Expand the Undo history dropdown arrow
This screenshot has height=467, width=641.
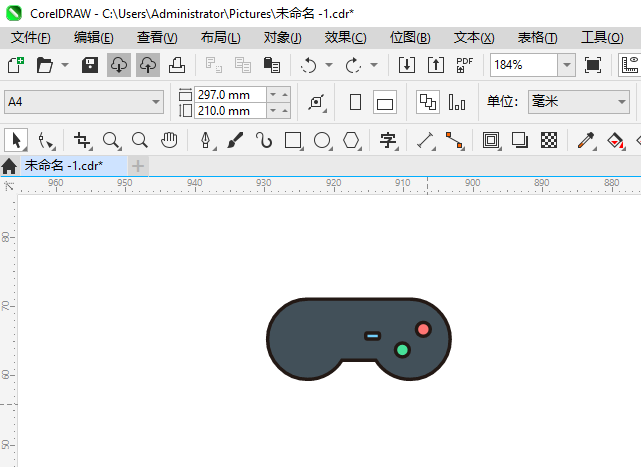tap(329, 65)
